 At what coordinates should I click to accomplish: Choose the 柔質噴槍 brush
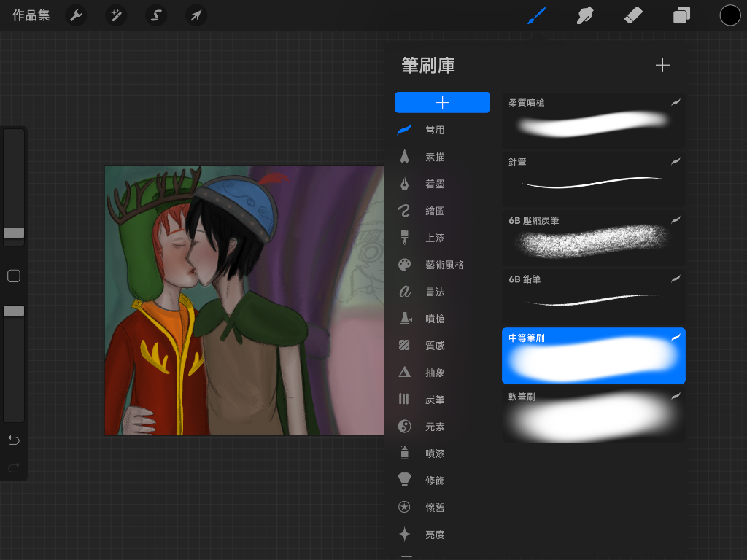[x=594, y=120]
